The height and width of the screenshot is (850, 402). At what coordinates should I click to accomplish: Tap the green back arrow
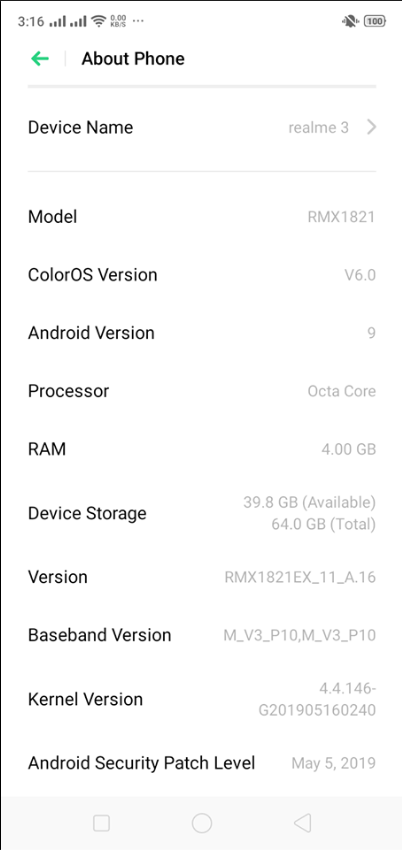coord(40,59)
